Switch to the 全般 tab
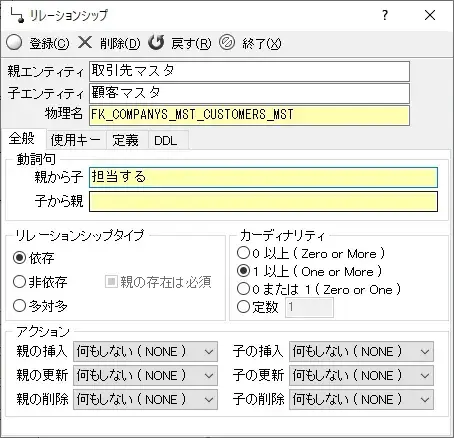 pos(23,139)
